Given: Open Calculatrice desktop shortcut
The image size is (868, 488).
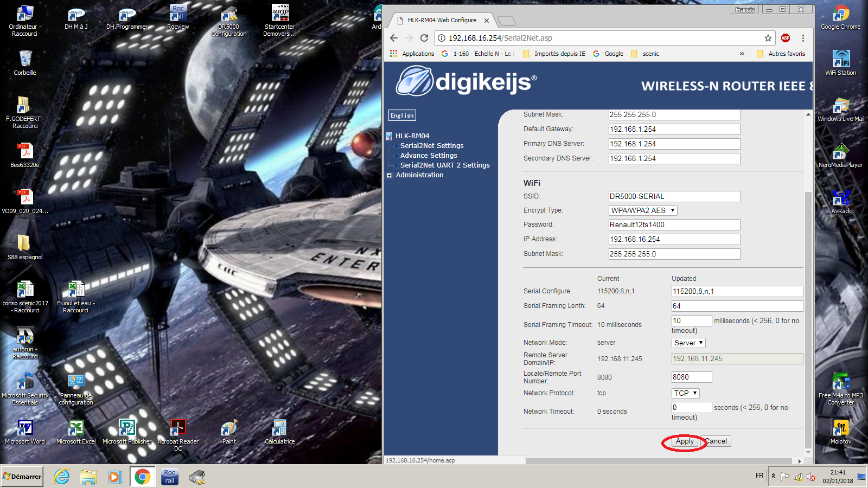Looking at the screenshot, I should 280,432.
